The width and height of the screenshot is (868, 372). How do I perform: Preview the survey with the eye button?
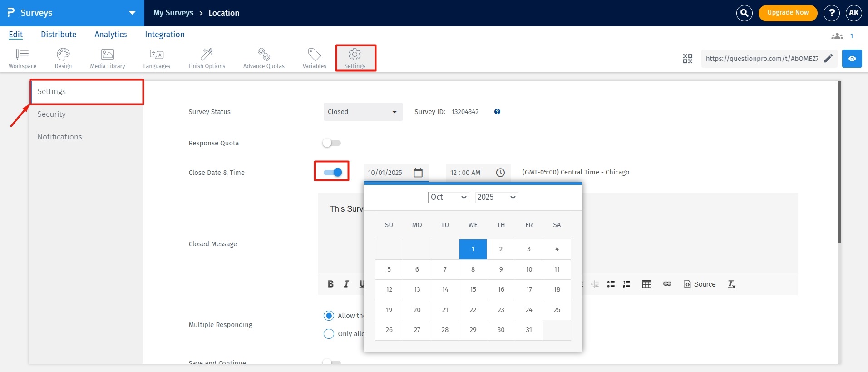pos(852,59)
